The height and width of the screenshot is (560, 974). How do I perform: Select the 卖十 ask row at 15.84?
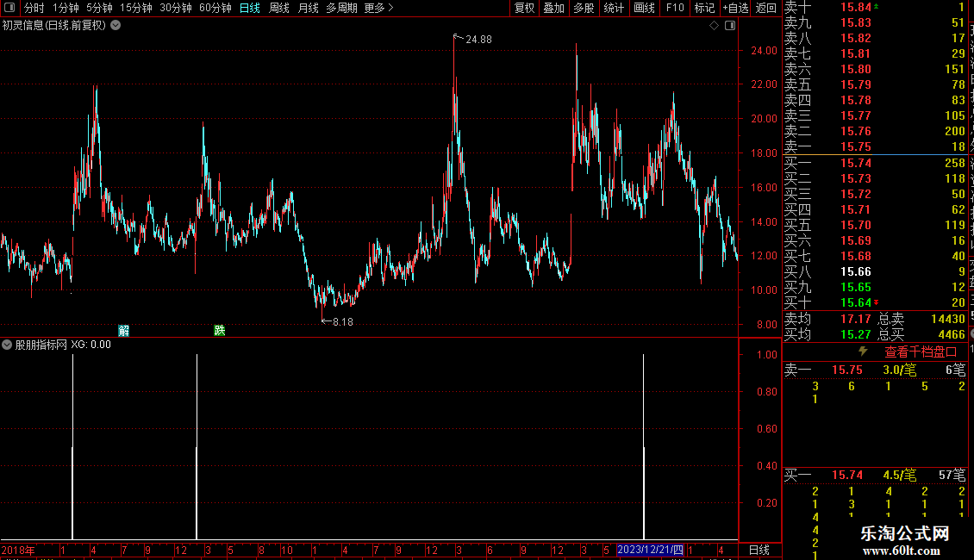(875, 7)
